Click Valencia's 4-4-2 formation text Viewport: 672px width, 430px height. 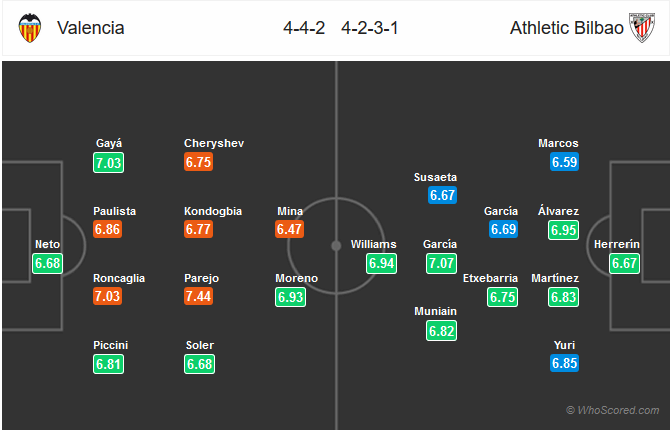click(x=304, y=28)
